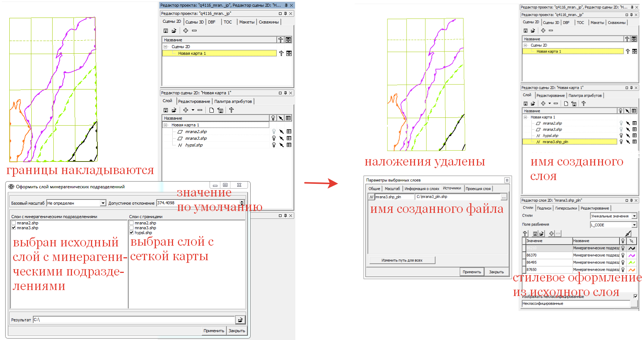Click globe icon for Новая карта 1, left-hand Редактор проекта
Viewport: 644px width, 340px height.
pos(289,53)
